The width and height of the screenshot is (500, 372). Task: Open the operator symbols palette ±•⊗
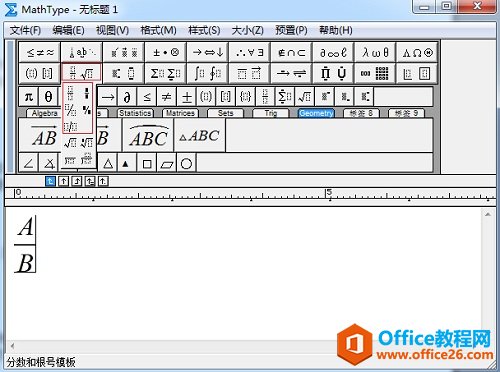(166, 52)
